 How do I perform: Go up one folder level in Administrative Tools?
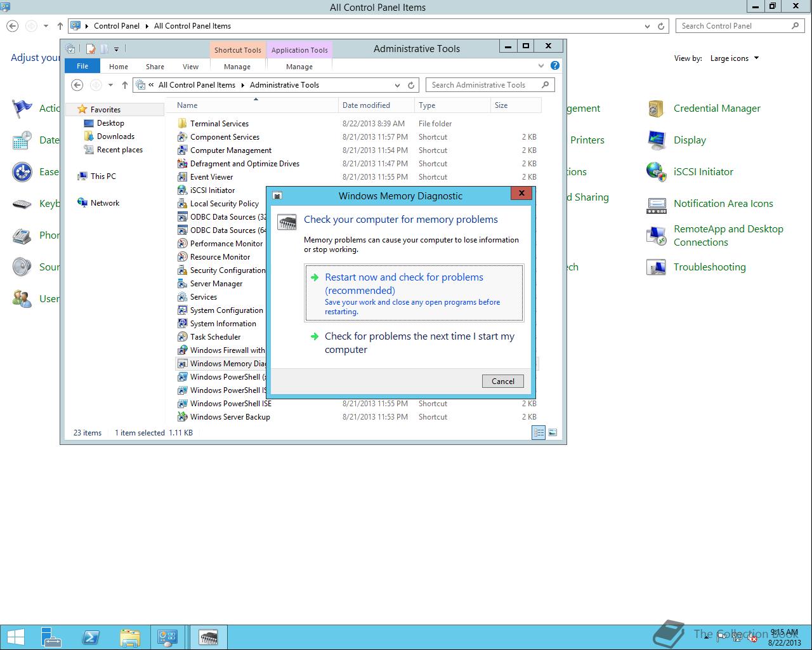click(x=125, y=85)
